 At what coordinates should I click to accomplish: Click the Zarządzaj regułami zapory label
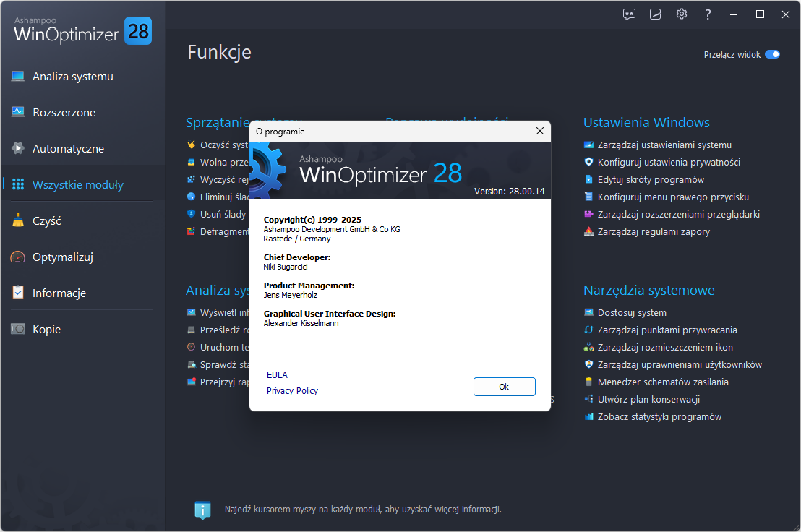654,232
